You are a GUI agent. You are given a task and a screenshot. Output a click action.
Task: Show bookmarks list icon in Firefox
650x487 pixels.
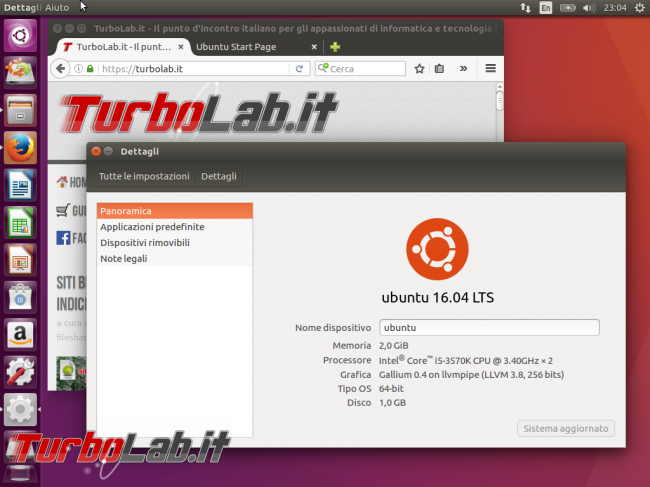439,69
